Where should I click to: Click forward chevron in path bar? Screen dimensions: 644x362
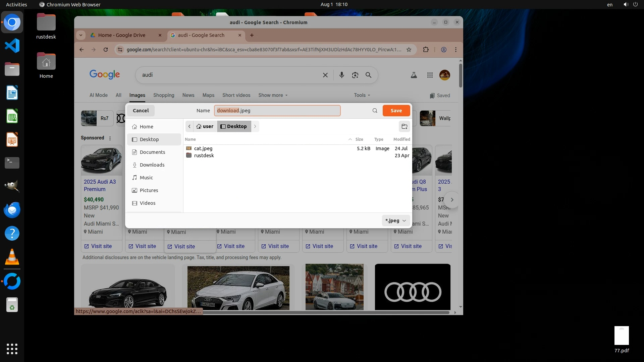point(255,126)
